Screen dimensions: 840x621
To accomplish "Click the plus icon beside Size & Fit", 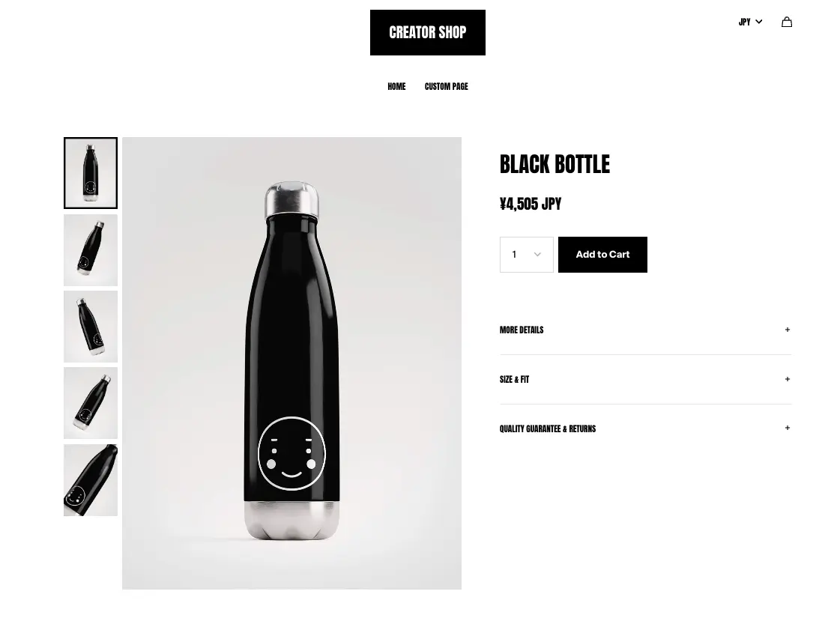I will pyautogui.click(x=787, y=379).
